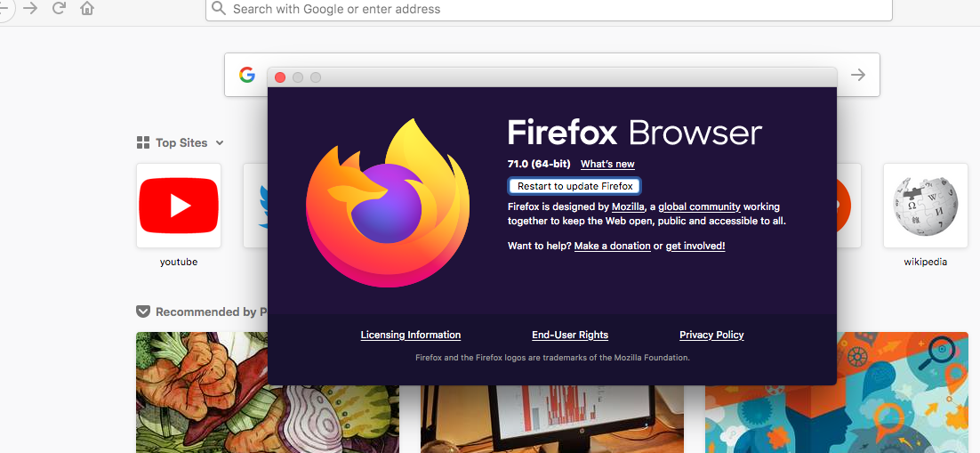This screenshot has width=980, height=453.
Task: Open the global community link
Action: (699, 206)
